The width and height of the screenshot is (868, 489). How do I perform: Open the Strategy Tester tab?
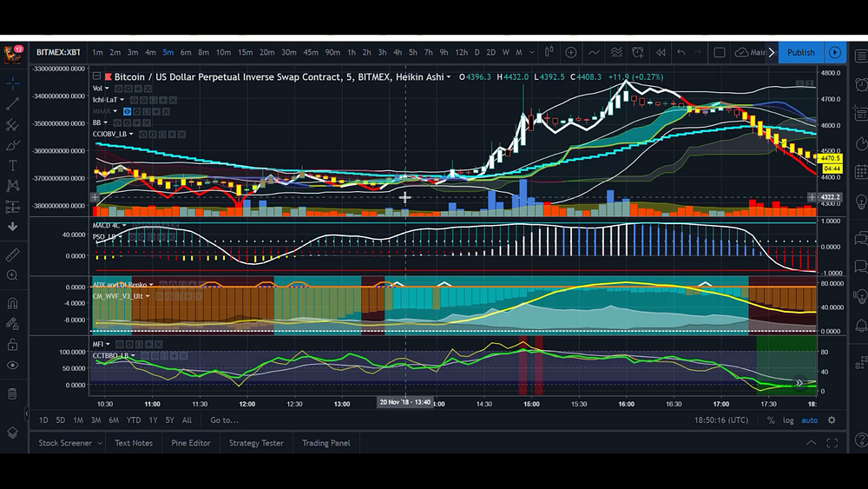coord(256,443)
